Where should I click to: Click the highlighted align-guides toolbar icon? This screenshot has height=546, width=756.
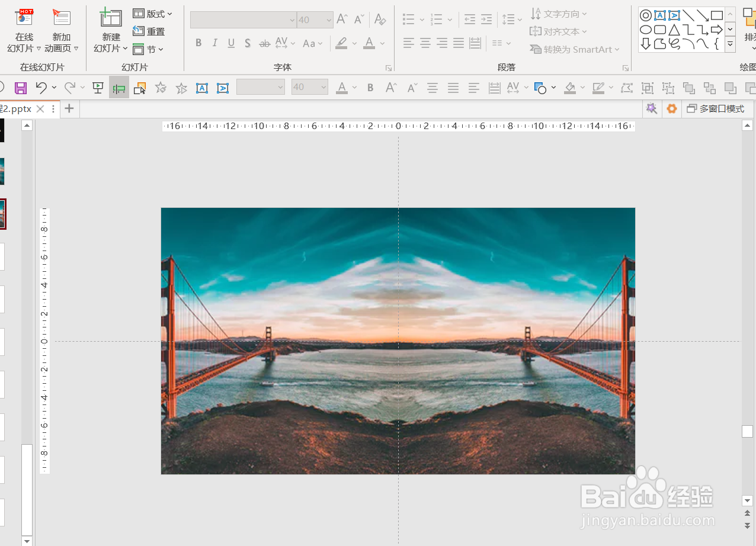coord(119,88)
